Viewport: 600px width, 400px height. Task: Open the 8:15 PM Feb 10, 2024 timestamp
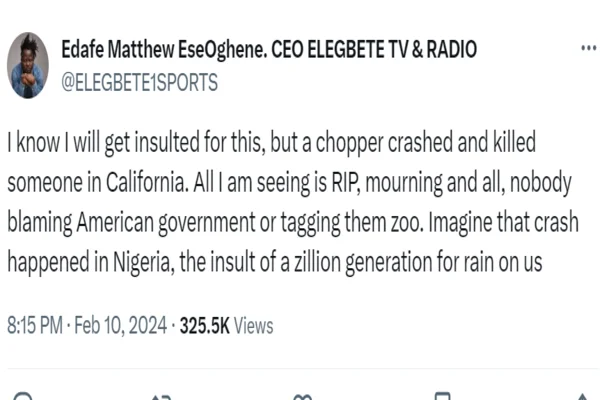pos(87,326)
